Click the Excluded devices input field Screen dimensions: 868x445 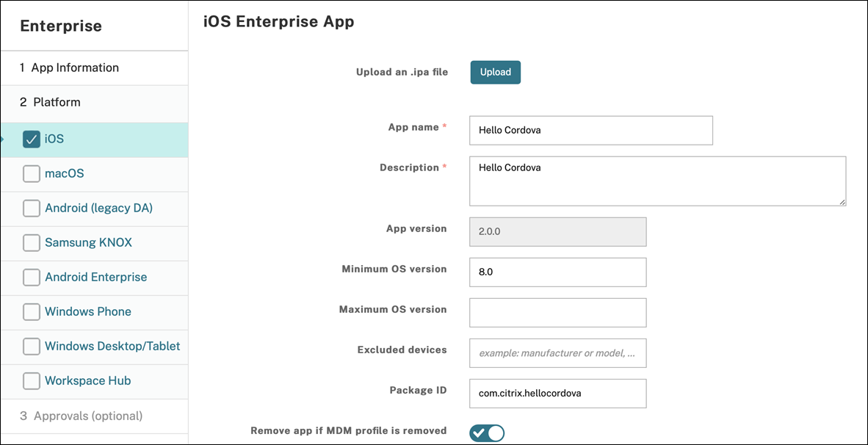coord(557,352)
